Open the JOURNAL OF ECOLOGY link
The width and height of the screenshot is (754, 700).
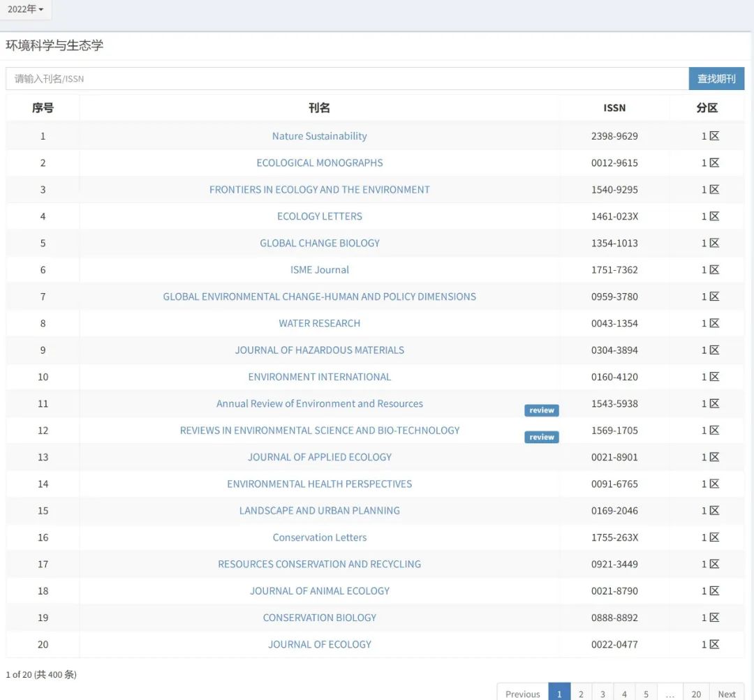pyautogui.click(x=319, y=644)
